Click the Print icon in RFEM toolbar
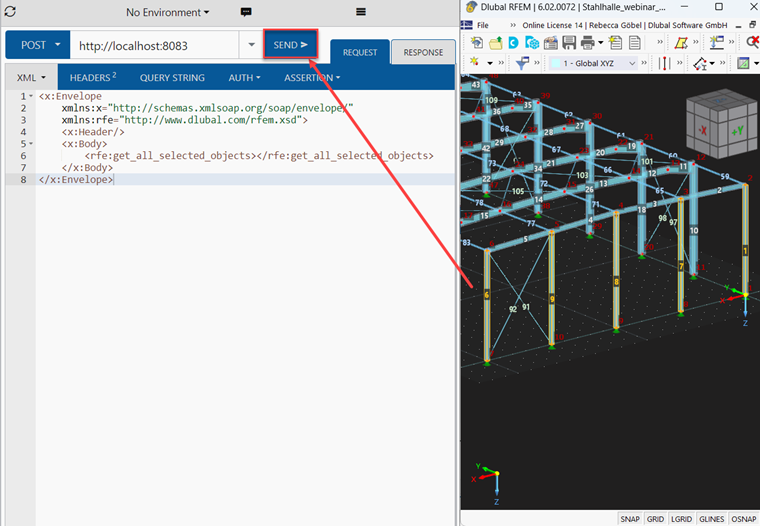 pyautogui.click(x=587, y=43)
